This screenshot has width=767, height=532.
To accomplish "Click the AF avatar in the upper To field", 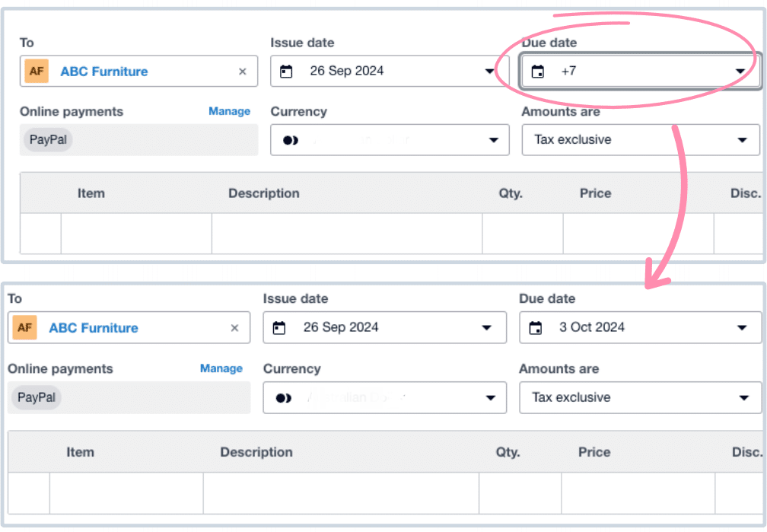I will (37, 72).
